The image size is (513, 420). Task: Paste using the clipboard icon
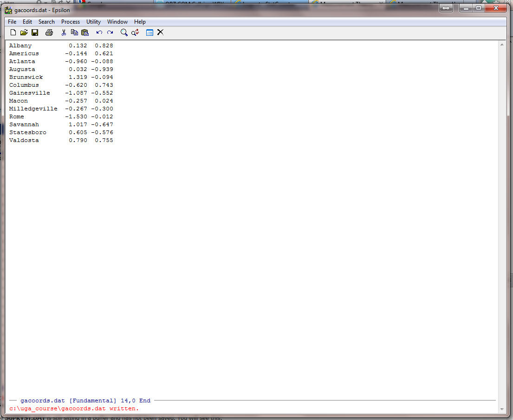[85, 32]
